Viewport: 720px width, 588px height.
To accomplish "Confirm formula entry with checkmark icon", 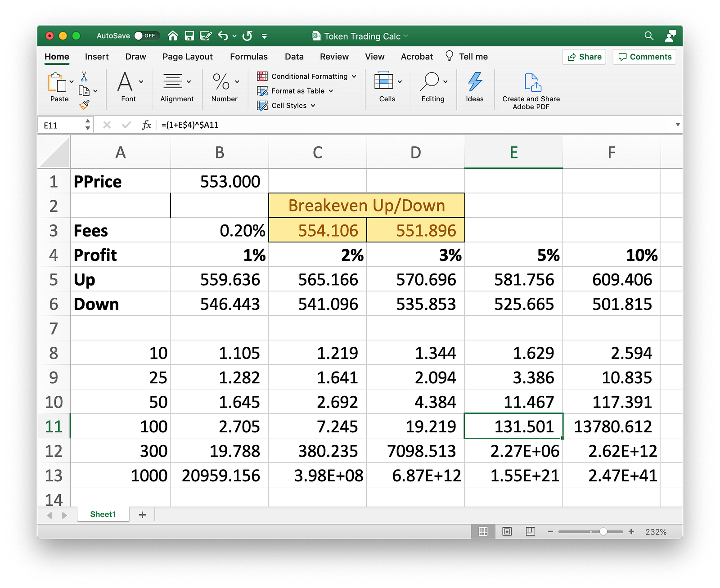I will pos(126,125).
